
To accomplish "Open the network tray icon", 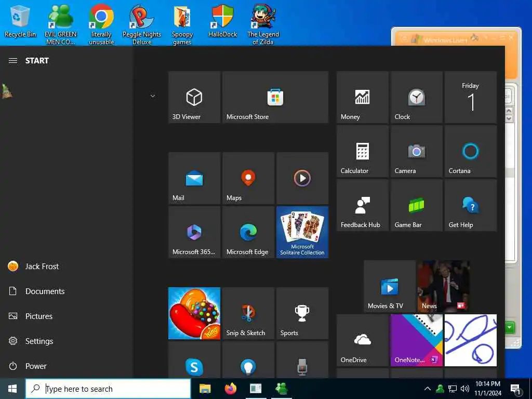I will (453, 389).
